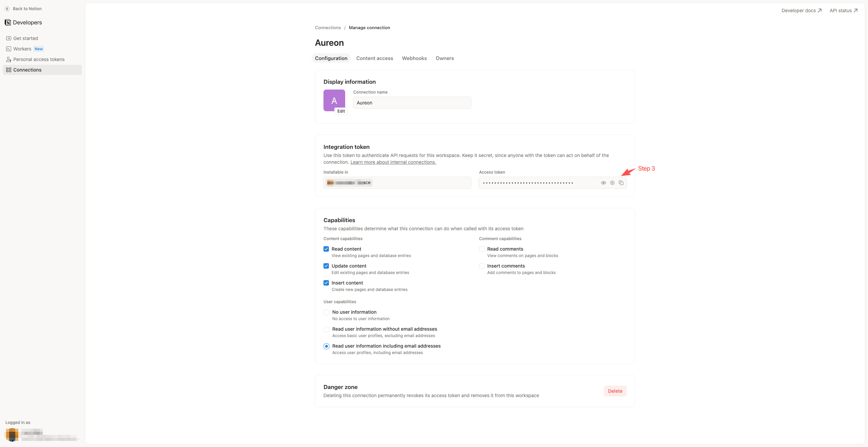Click the Personal access tokens person icon

pyautogui.click(x=8, y=59)
